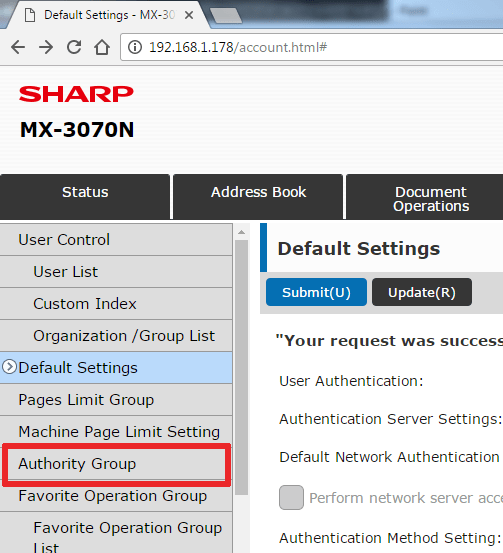Select Default Settings sidebar item
Image resolution: width=503 pixels, height=553 pixels.
(116, 368)
